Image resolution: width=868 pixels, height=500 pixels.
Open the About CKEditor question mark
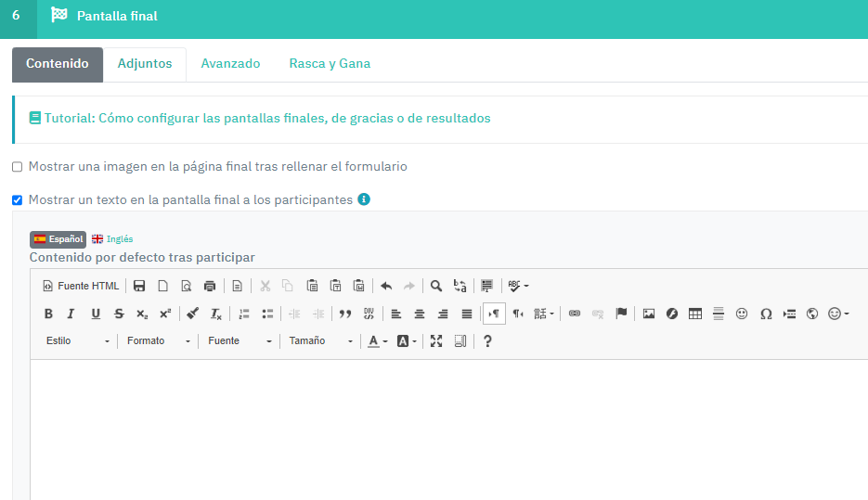coord(487,341)
